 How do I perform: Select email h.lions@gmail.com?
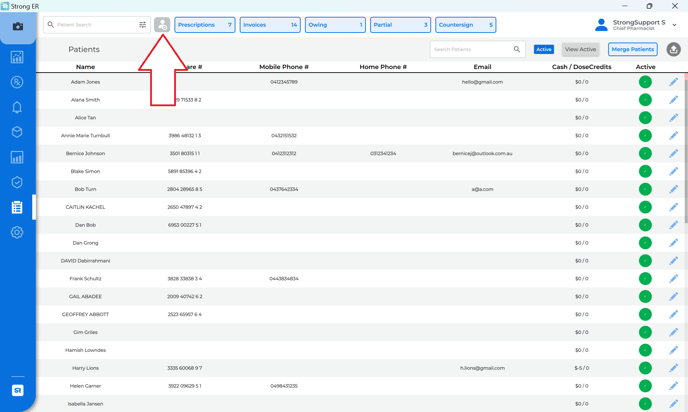click(482, 368)
